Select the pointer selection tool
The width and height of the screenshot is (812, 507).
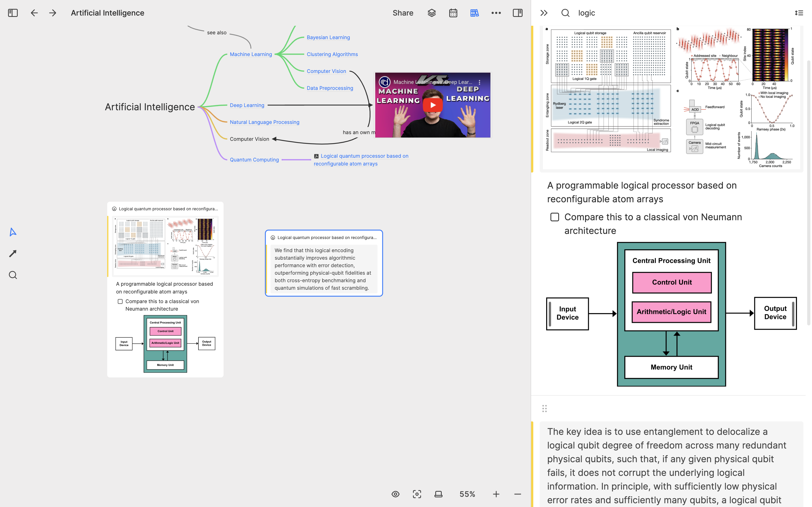point(13,232)
